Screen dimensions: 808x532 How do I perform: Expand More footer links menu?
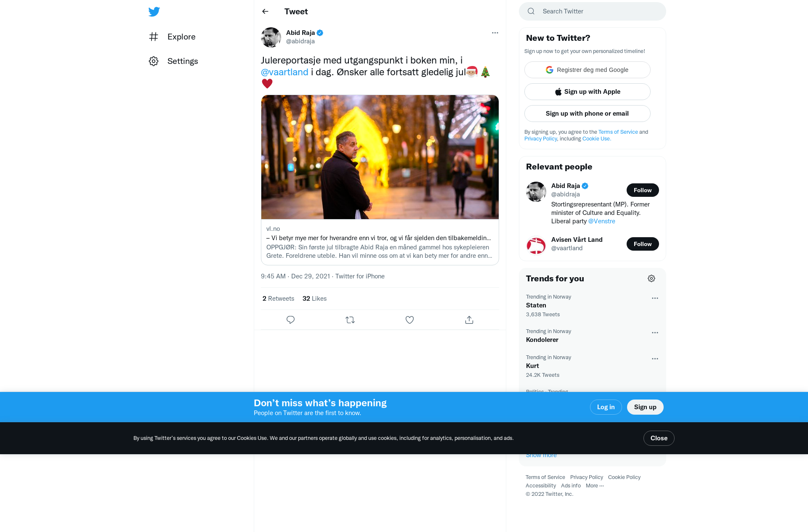point(595,486)
